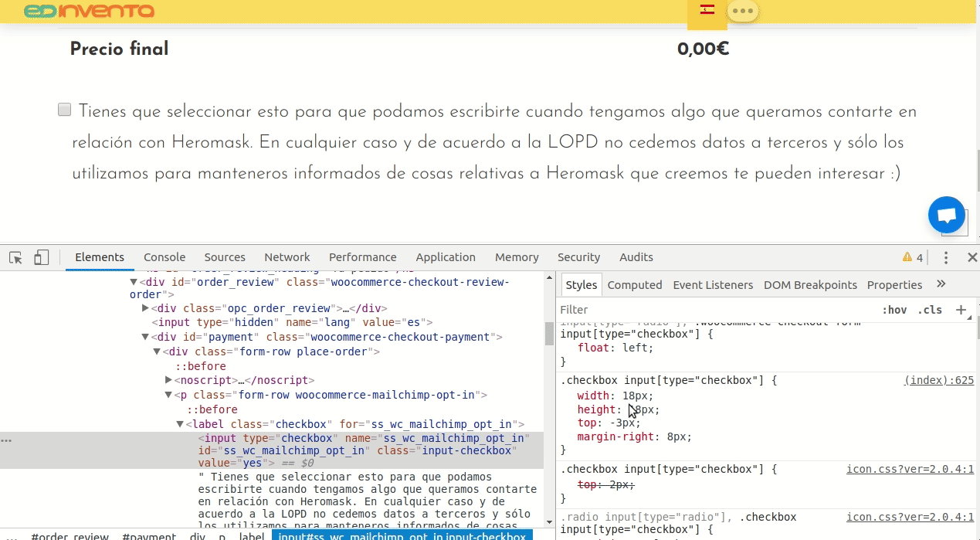
Task: Switch to the Network tab
Action: pos(287,257)
